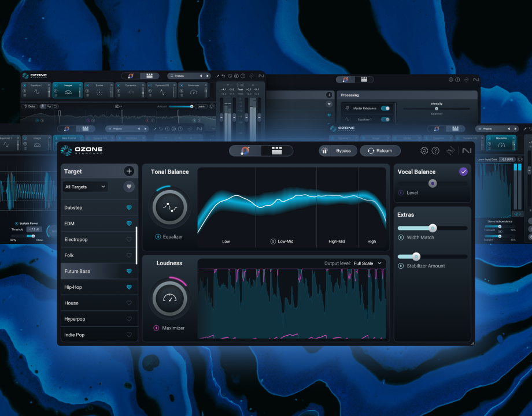Favorite the Folk target
The image size is (532, 416).
point(129,255)
